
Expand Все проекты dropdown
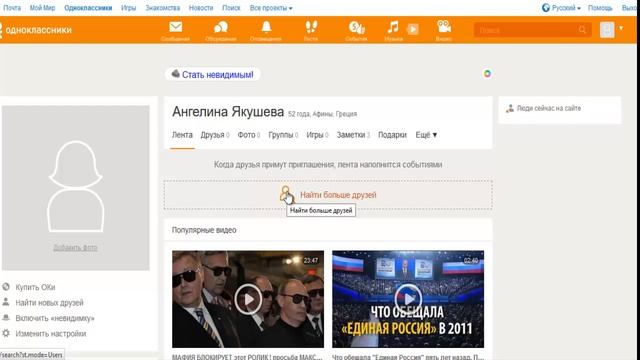(x=271, y=8)
